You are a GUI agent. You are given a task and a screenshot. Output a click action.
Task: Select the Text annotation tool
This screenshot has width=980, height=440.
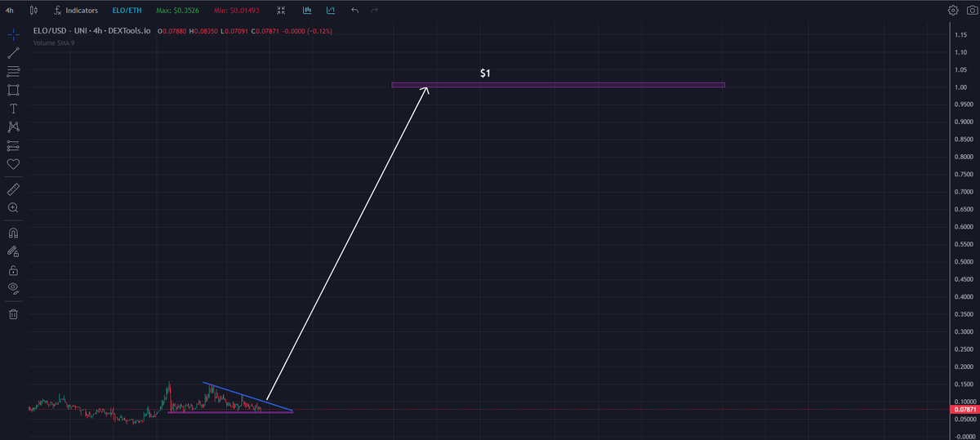click(13, 109)
